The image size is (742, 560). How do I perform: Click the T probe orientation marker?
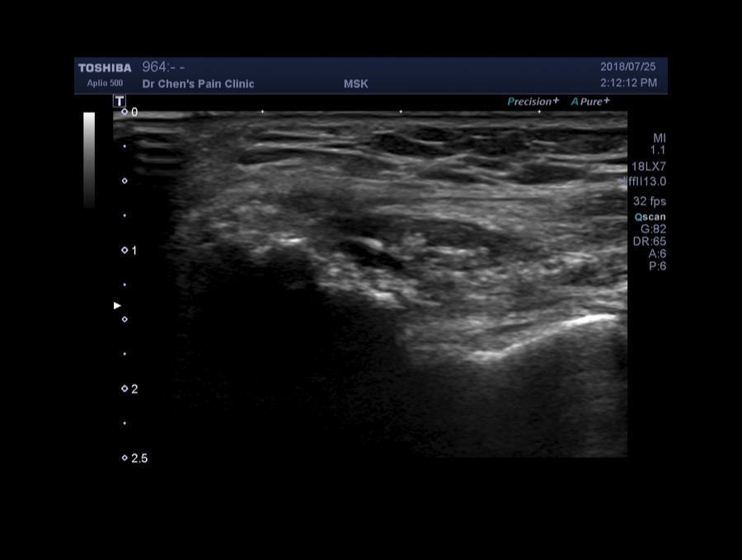coord(120,101)
